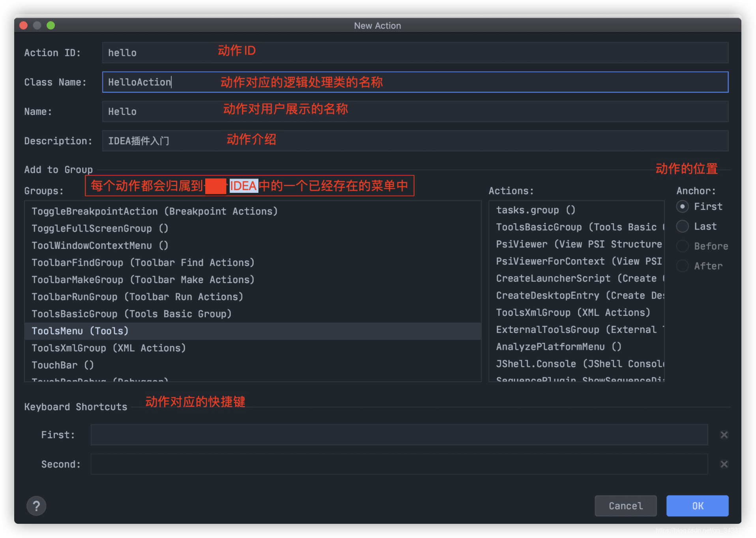Select ToolsXmlGroup in Actions list
The height and width of the screenshot is (538, 756).
pyautogui.click(x=576, y=312)
